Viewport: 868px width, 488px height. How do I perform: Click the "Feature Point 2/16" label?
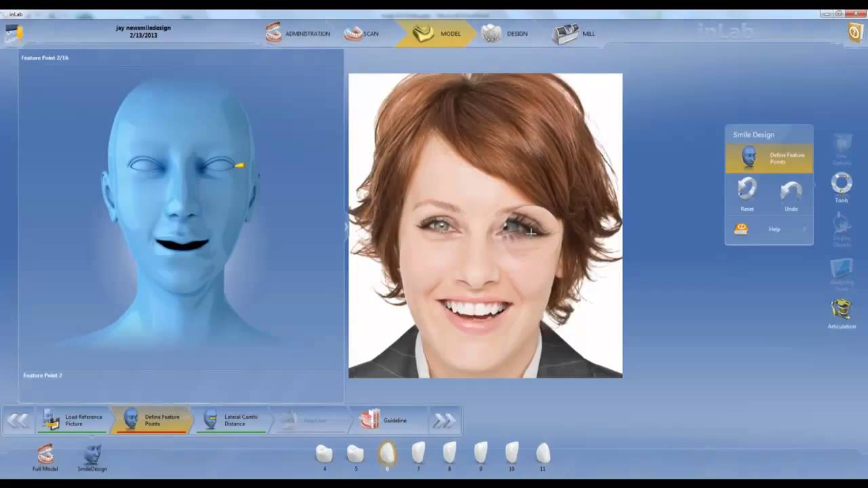point(45,58)
